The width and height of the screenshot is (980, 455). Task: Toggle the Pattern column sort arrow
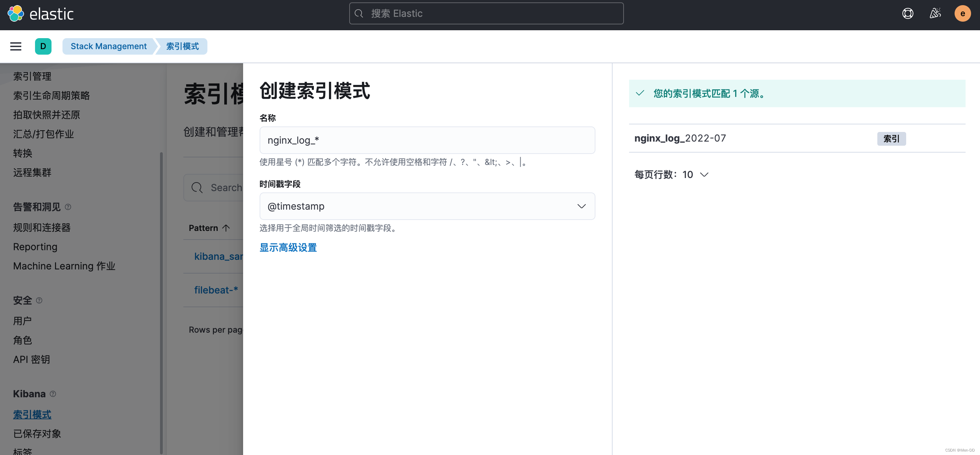226,228
